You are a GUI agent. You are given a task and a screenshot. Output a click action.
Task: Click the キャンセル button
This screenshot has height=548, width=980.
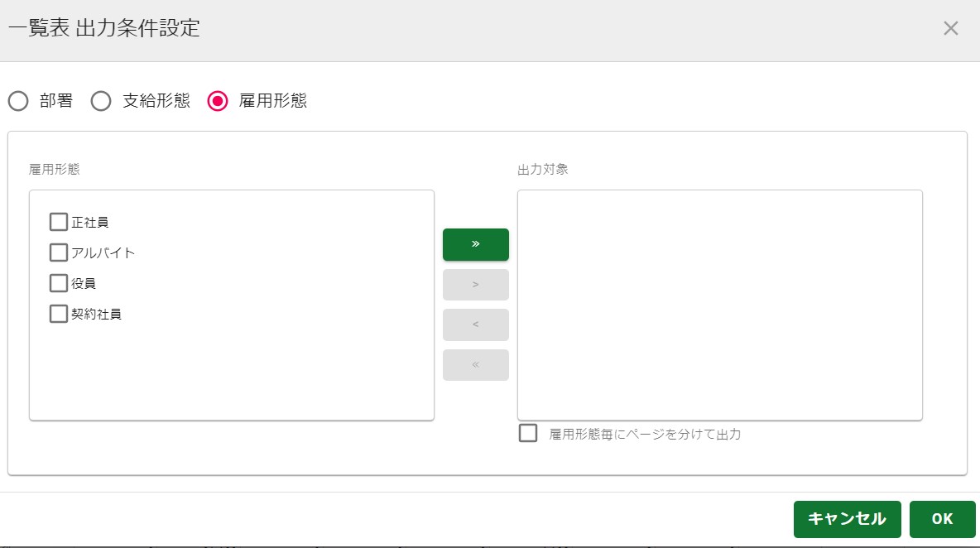point(847,519)
